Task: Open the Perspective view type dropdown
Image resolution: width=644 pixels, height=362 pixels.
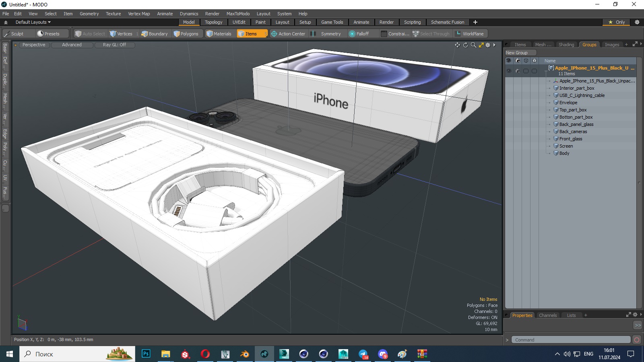Action: (34, 45)
